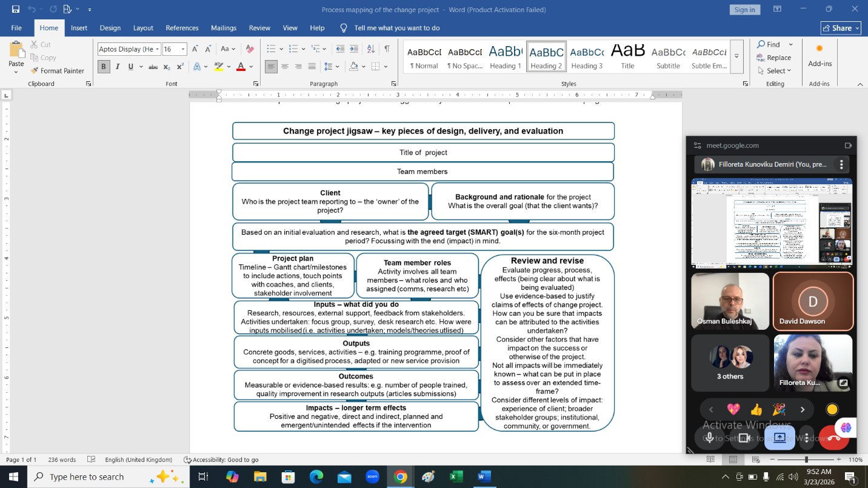Open Accessibility checker from status bar

(221, 460)
